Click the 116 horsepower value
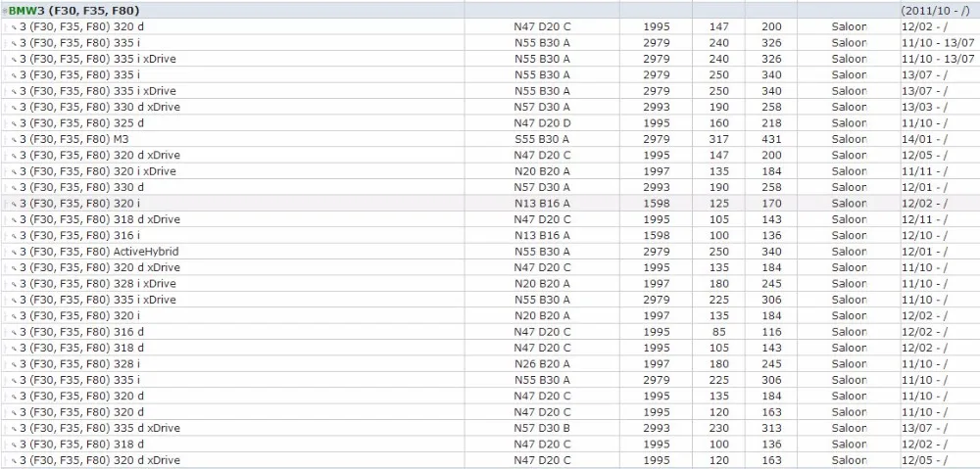The image size is (980, 469). (x=771, y=332)
